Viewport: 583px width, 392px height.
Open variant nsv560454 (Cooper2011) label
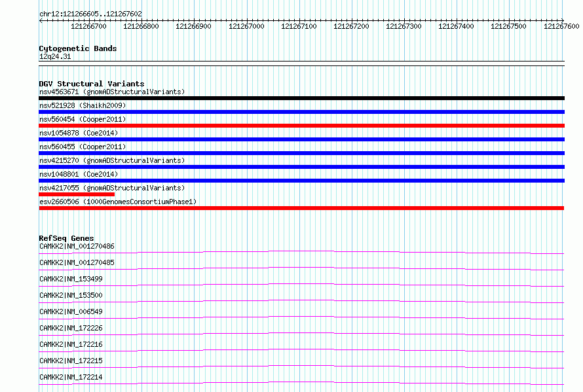[83, 119]
